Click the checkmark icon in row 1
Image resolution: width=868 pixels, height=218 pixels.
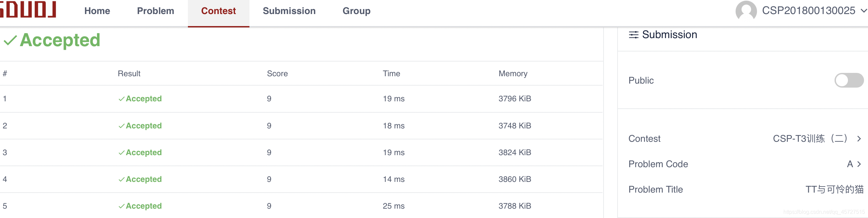(121, 99)
